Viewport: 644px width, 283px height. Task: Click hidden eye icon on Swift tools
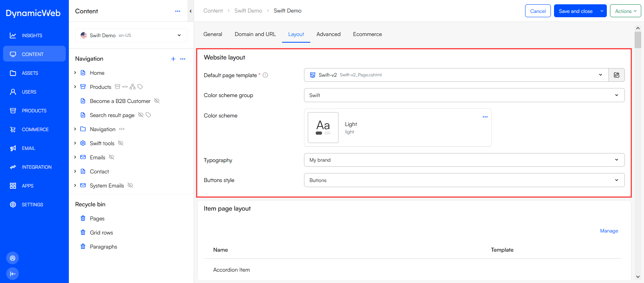point(121,143)
